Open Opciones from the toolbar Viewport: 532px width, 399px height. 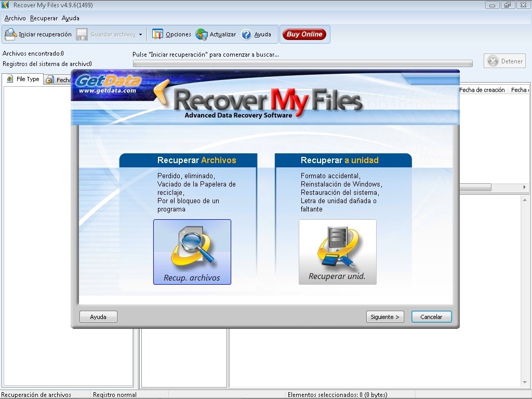(171, 34)
